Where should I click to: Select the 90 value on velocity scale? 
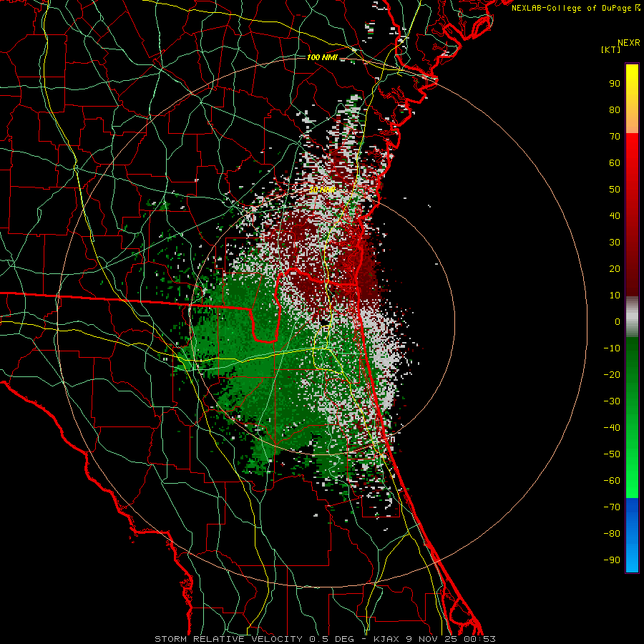click(615, 84)
